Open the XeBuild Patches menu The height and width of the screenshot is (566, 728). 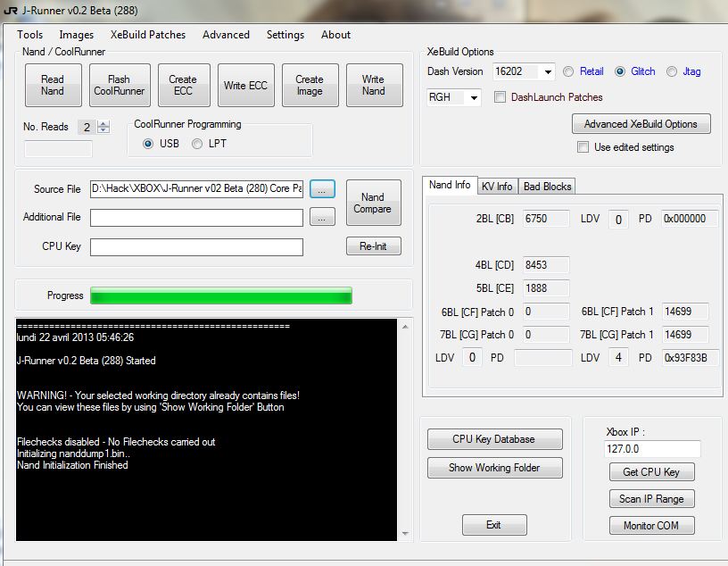point(148,35)
